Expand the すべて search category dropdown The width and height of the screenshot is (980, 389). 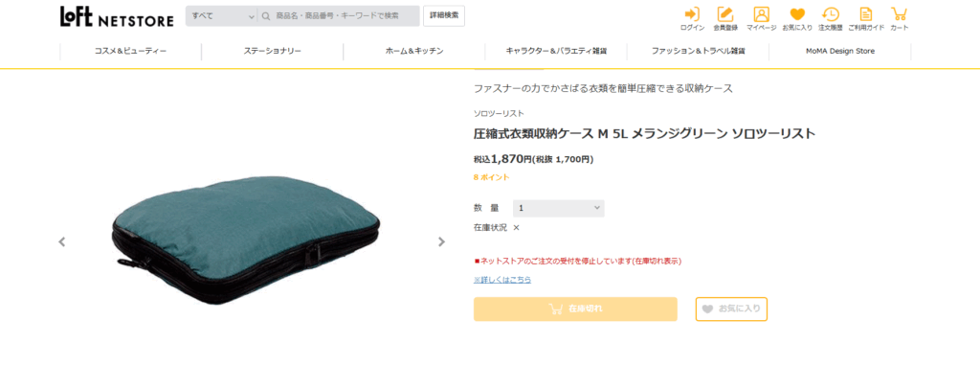[x=221, y=16]
